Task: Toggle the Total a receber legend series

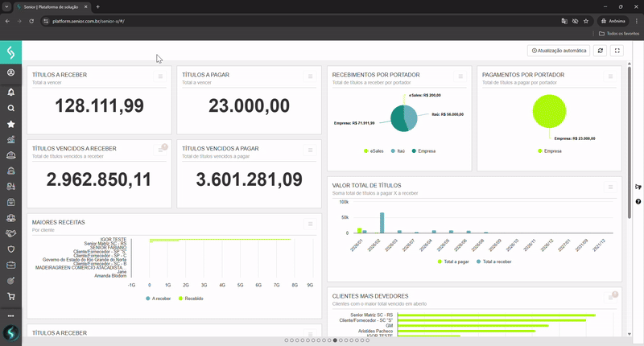Action: [x=496, y=262]
